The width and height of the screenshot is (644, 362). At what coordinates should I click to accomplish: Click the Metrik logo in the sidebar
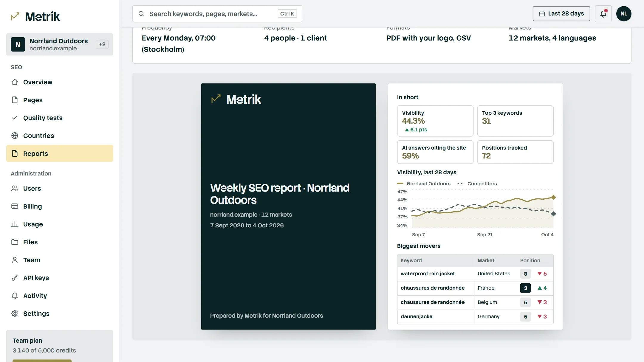click(x=35, y=16)
